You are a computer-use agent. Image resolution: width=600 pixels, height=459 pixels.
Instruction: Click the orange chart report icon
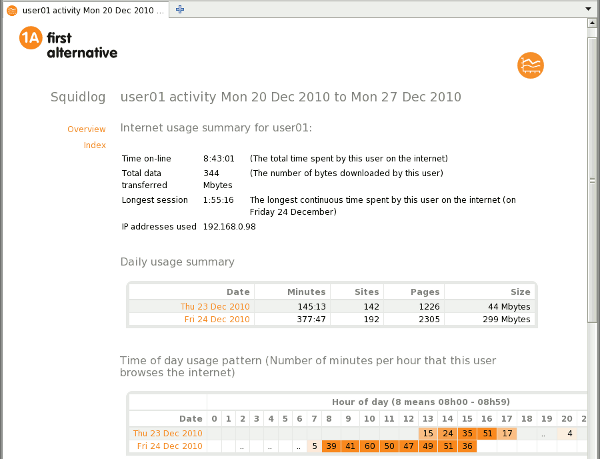pyautogui.click(x=530, y=65)
